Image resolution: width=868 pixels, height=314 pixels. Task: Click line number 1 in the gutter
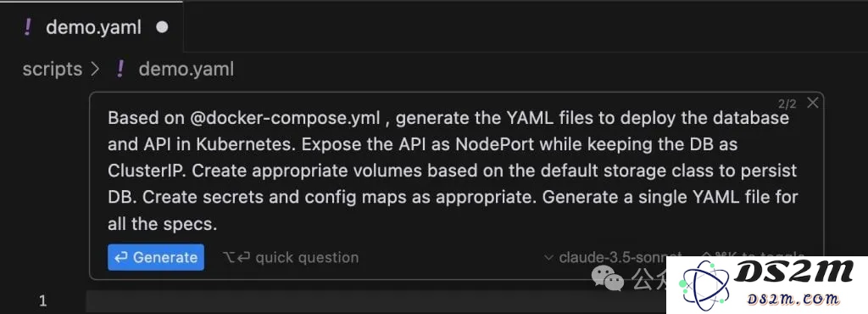click(x=42, y=301)
